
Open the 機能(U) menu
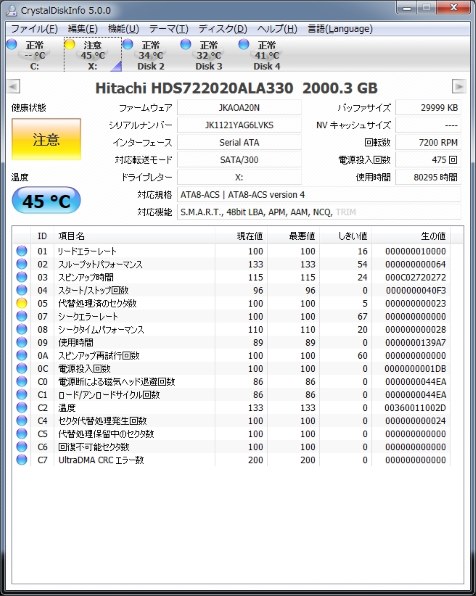[123, 29]
